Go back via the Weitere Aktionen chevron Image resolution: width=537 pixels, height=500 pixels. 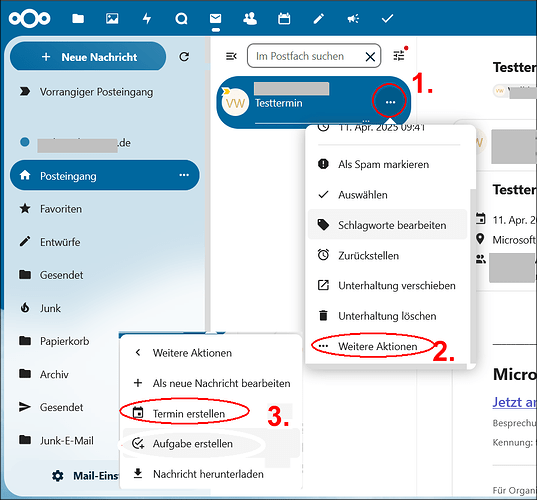[x=138, y=352]
